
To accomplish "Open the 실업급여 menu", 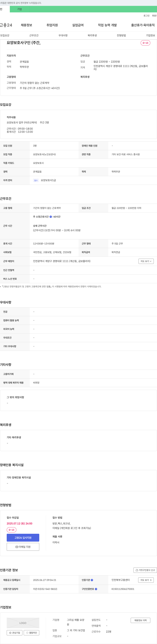I will [x=78, y=25].
